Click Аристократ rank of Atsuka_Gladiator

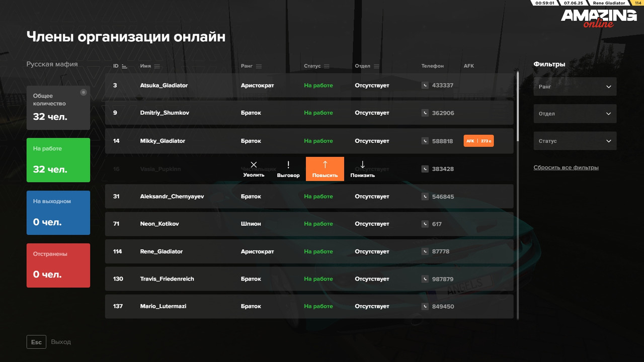tap(258, 85)
